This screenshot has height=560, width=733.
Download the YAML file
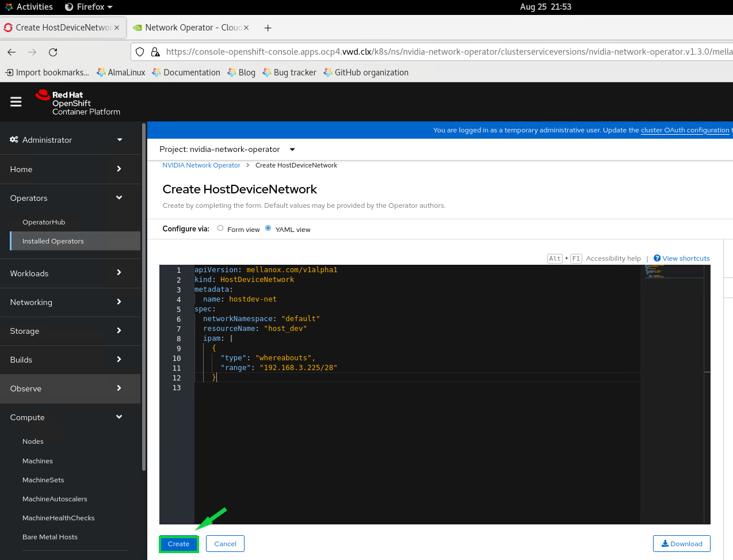pyautogui.click(x=682, y=544)
